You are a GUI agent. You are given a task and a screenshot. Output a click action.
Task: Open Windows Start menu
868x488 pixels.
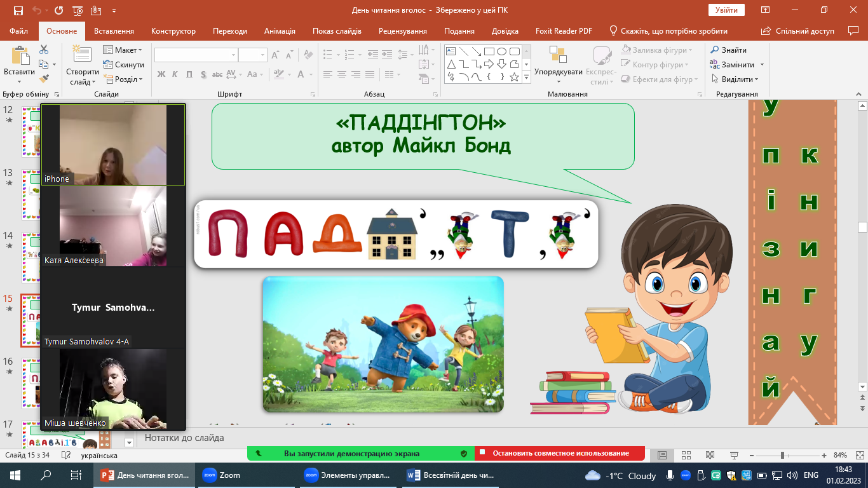[15, 475]
